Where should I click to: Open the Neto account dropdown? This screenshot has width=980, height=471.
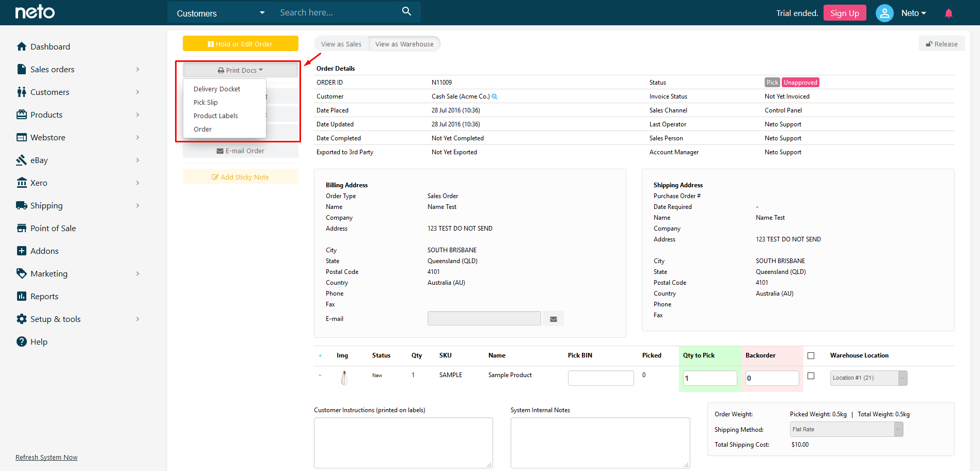tap(913, 13)
